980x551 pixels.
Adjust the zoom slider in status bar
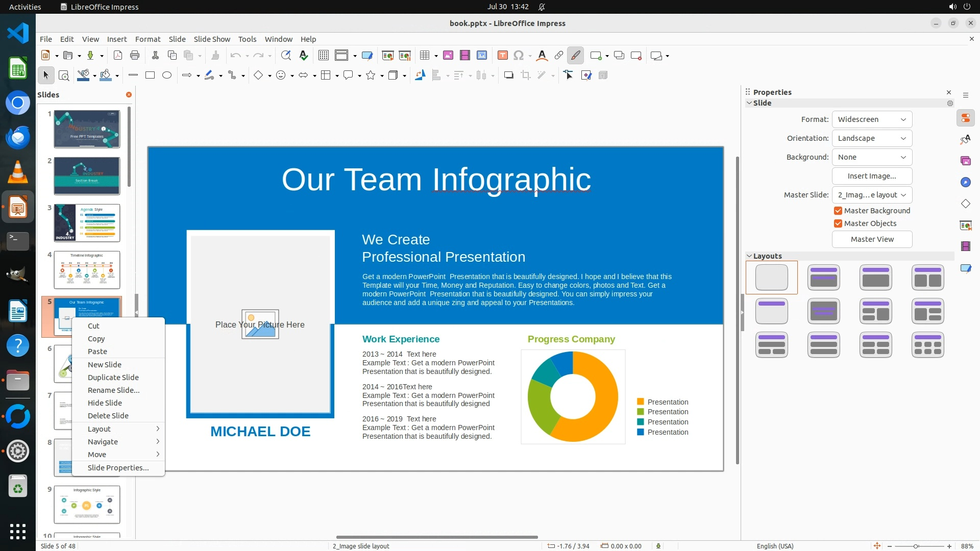[x=916, y=546]
